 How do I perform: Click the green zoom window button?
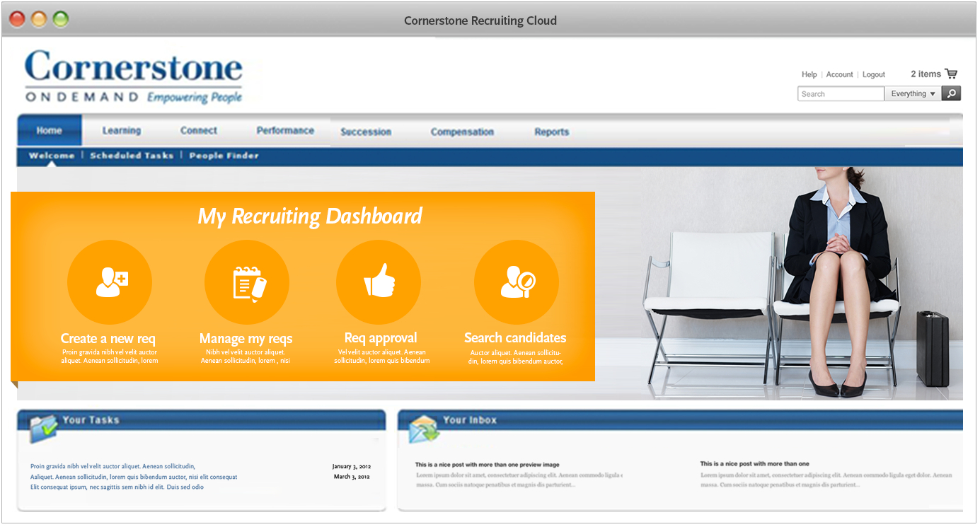pos(61,20)
